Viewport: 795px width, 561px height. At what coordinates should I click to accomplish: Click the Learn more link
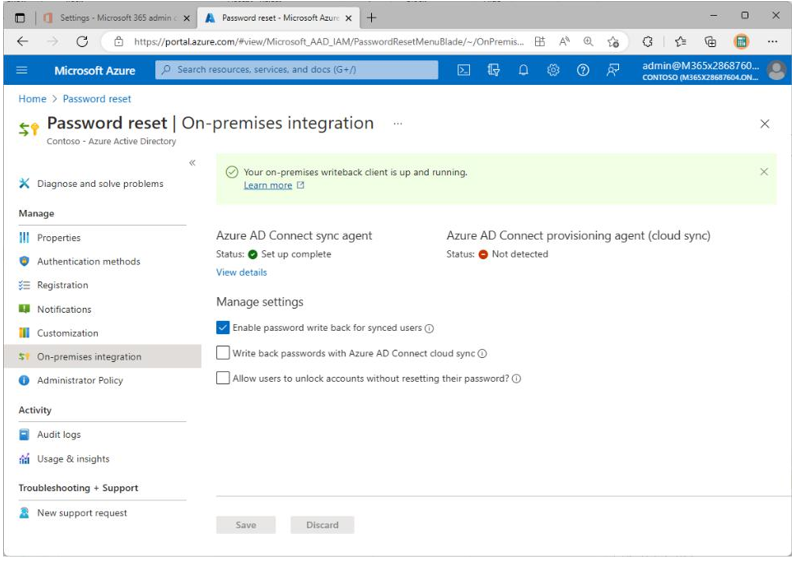(268, 185)
